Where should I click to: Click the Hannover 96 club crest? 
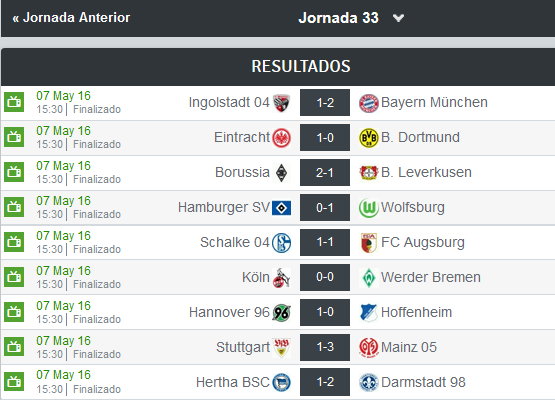point(281,313)
